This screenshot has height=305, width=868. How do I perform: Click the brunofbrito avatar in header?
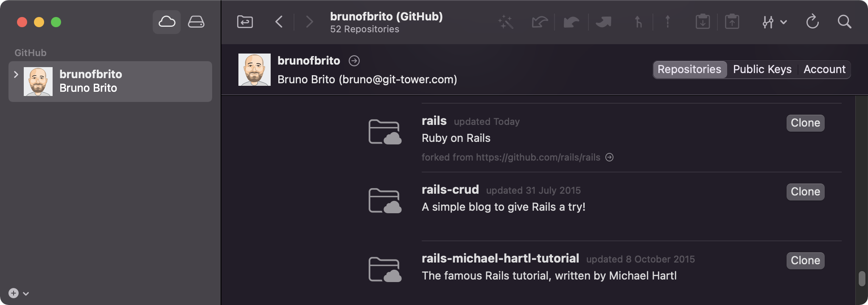click(x=255, y=70)
